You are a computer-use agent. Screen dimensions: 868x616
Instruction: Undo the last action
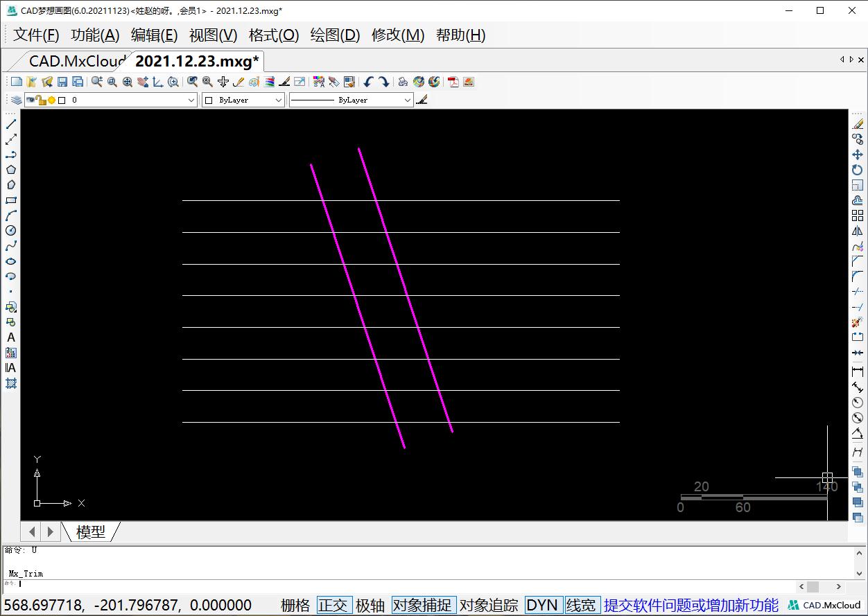coord(370,81)
